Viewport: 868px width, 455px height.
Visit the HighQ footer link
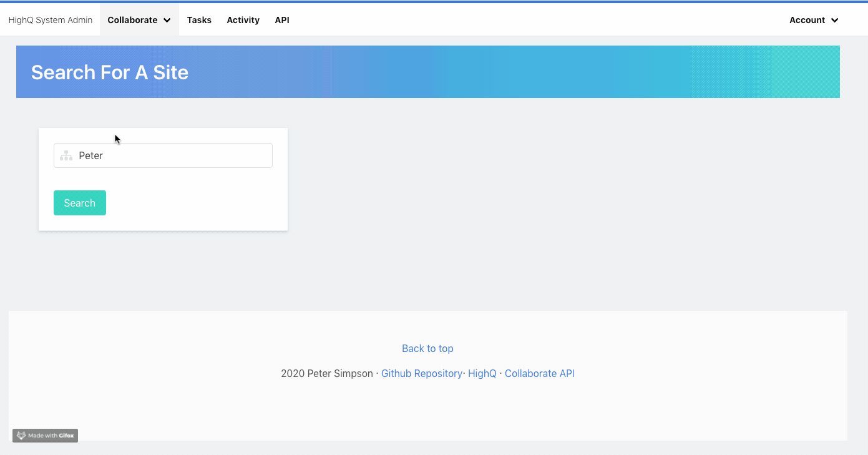point(482,373)
